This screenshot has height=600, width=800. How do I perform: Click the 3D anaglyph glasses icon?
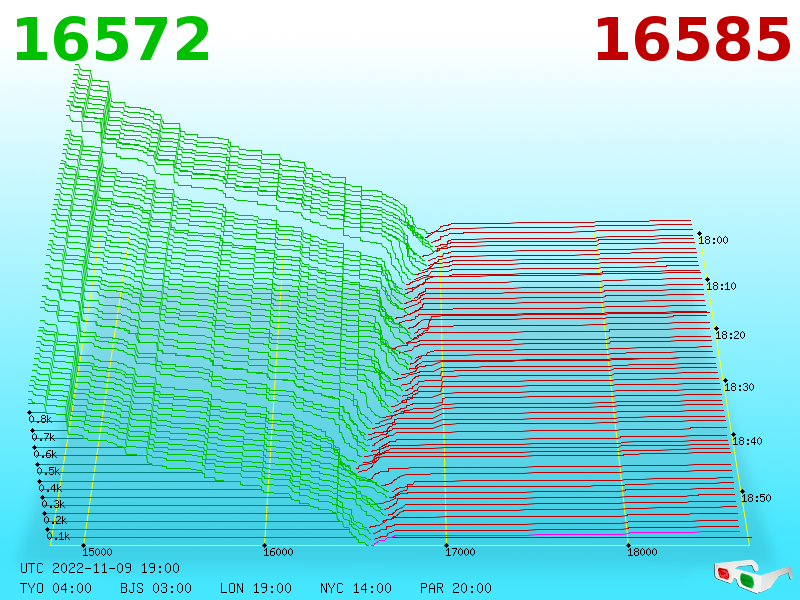(x=753, y=576)
